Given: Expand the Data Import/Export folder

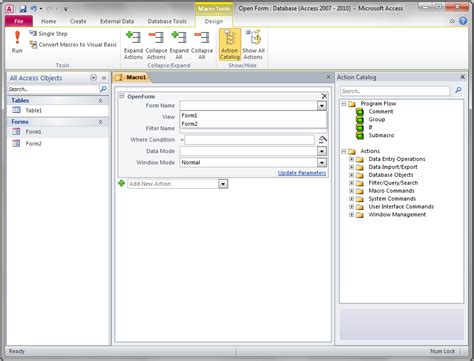Looking at the screenshot, I should (351, 167).
